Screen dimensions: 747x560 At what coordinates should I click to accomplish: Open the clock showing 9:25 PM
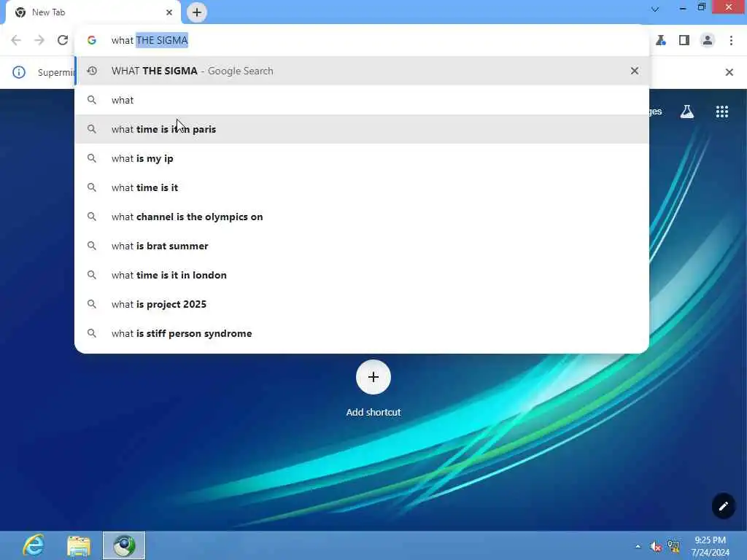click(x=710, y=545)
